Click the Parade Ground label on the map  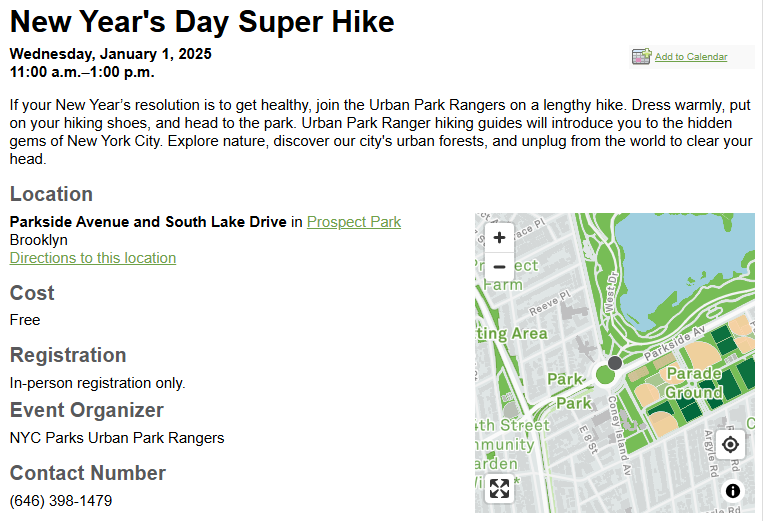coord(694,383)
